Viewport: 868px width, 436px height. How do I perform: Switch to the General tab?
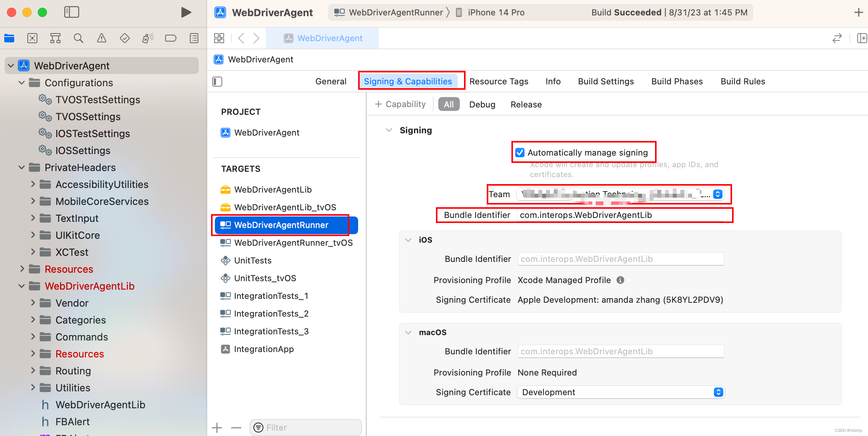coord(331,81)
